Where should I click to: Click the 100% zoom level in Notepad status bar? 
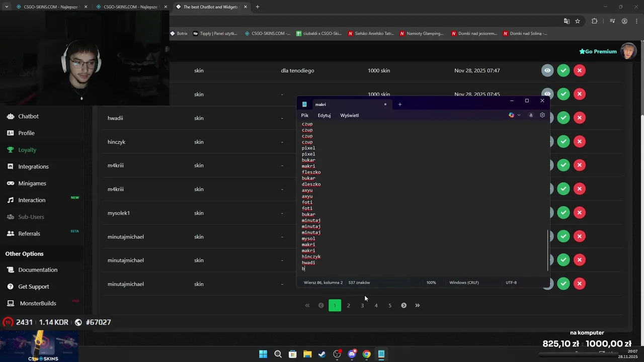(431, 283)
